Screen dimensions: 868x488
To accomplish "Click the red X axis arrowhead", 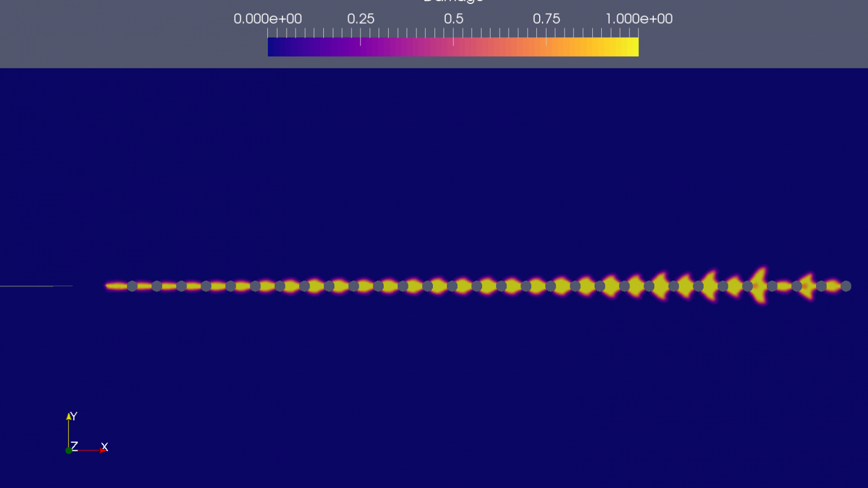I will [x=102, y=450].
